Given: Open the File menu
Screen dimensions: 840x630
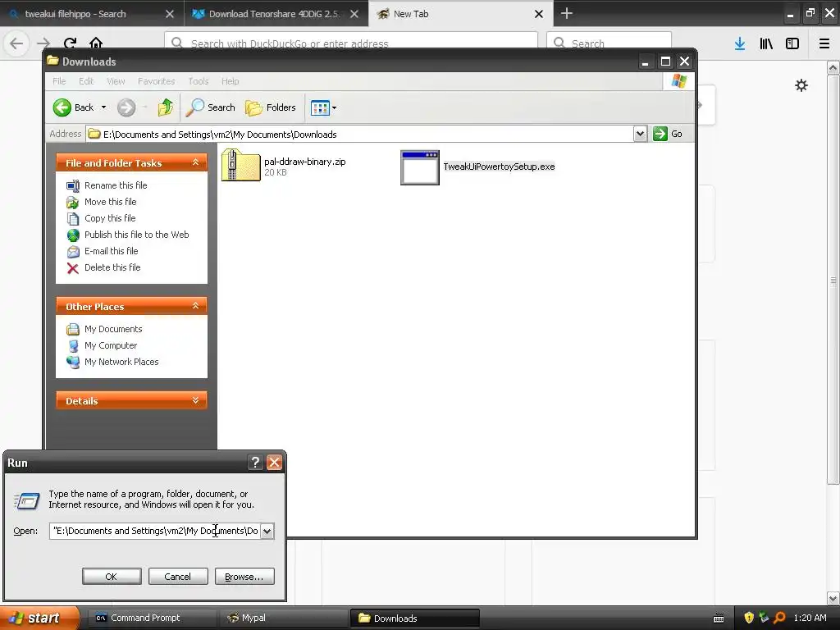Looking at the screenshot, I should pos(59,81).
